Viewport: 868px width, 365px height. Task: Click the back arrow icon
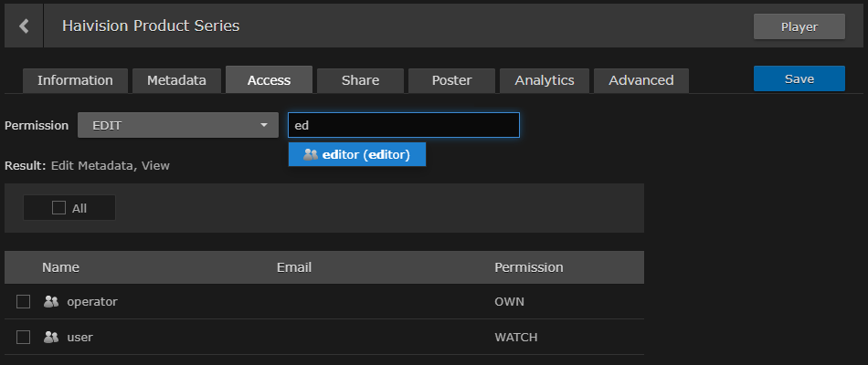click(24, 26)
